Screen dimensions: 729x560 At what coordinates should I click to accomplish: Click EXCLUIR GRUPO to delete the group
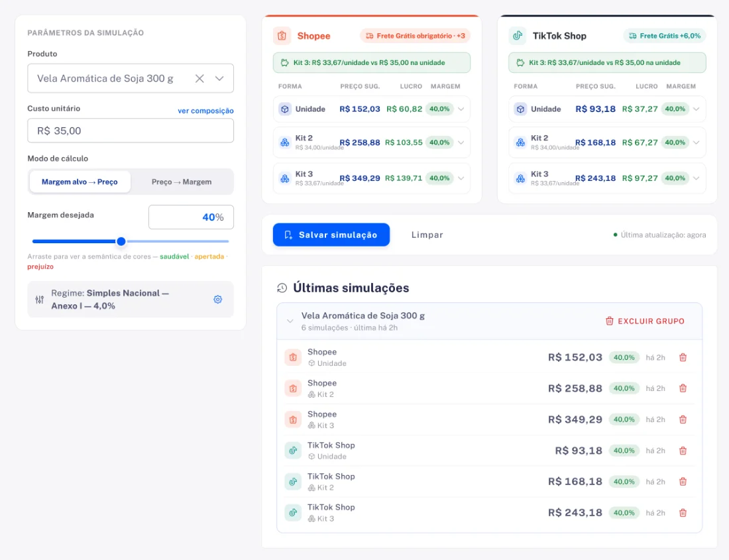[x=645, y=321]
